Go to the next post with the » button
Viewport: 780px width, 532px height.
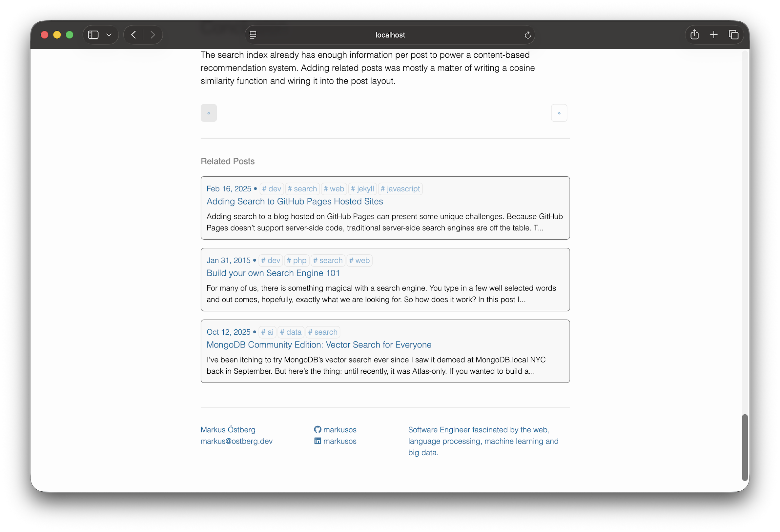click(559, 113)
